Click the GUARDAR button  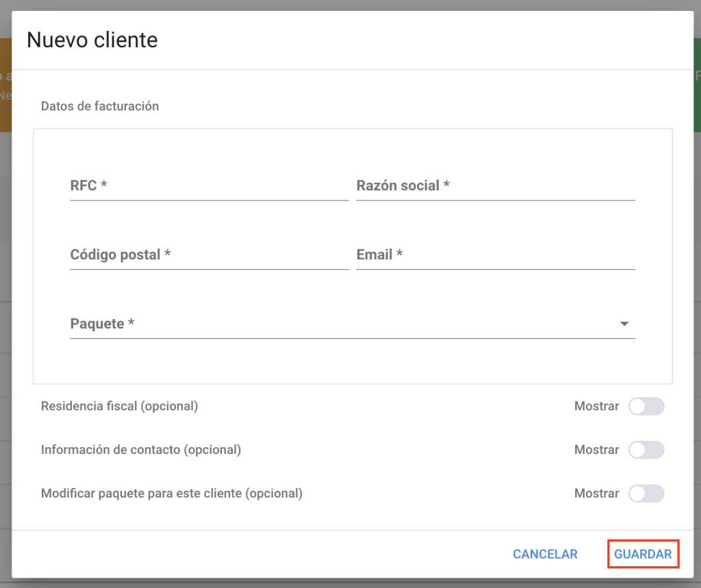(x=643, y=554)
